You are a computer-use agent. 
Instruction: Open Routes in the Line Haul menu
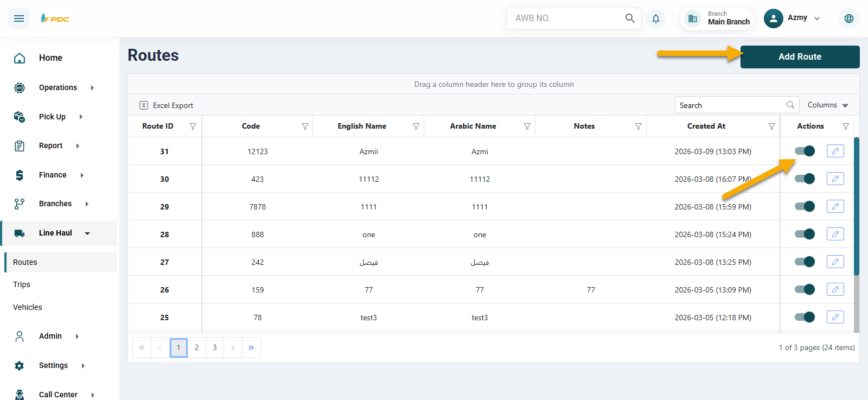click(x=61, y=262)
